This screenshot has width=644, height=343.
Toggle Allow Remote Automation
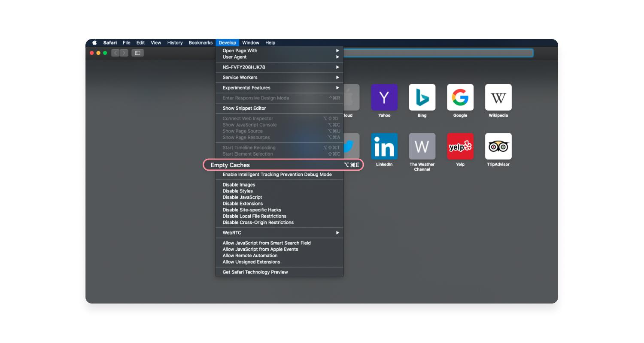(279, 256)
